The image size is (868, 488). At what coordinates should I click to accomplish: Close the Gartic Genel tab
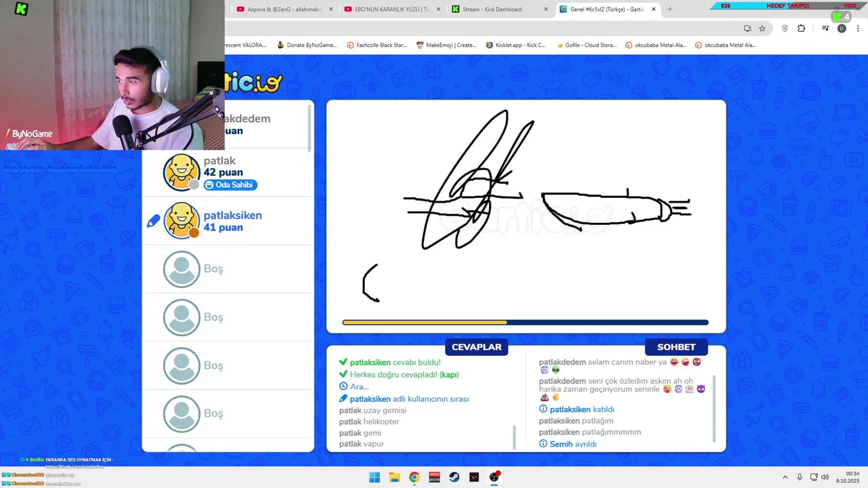[x=654, y=9]
